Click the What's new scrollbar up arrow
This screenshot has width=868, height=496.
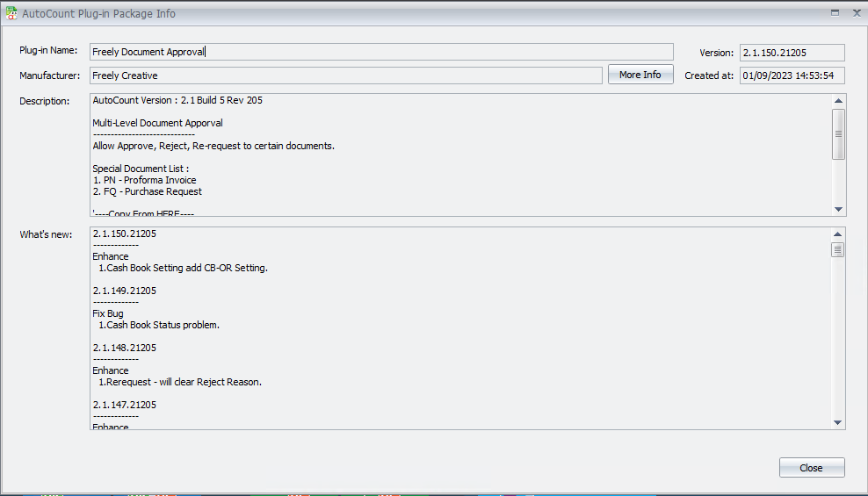pos(838,234)
